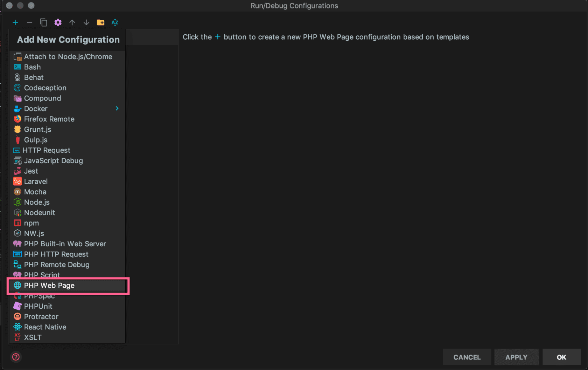
Task: Click the Create New Folder icon
Action: pyautogui.click(x=100, y=23)
